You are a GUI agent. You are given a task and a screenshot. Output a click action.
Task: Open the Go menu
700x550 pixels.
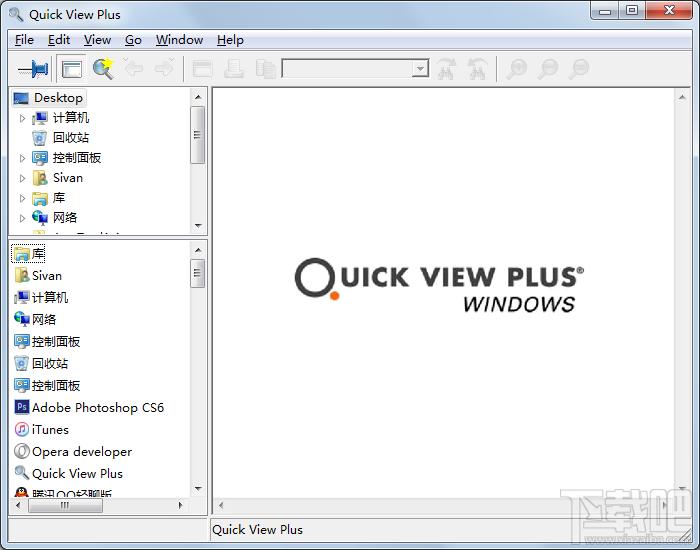pyautogui.click(x=133, y=40)
